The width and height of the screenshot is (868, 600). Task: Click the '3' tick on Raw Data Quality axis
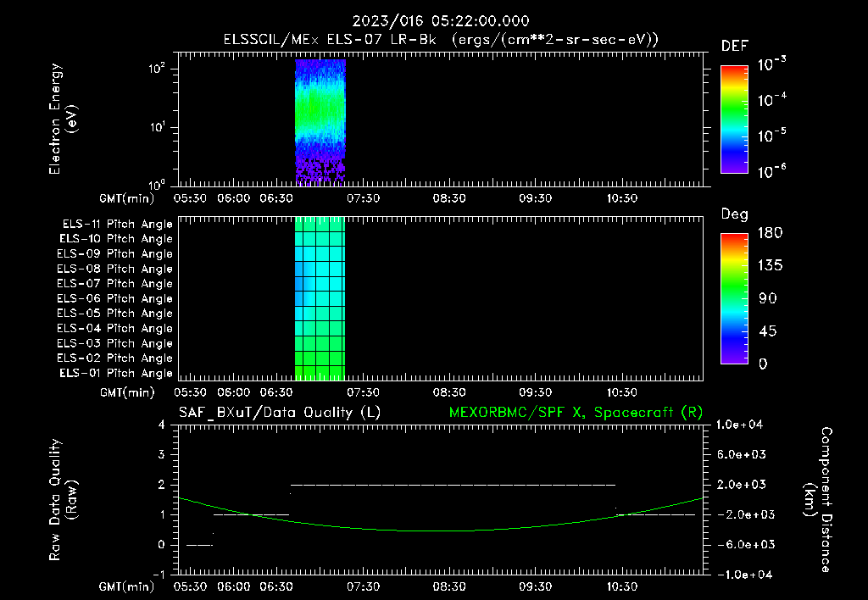coord(162,455)
